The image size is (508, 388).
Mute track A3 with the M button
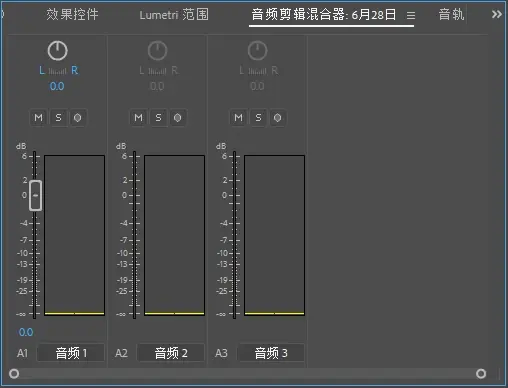click(x=238, y=118)
